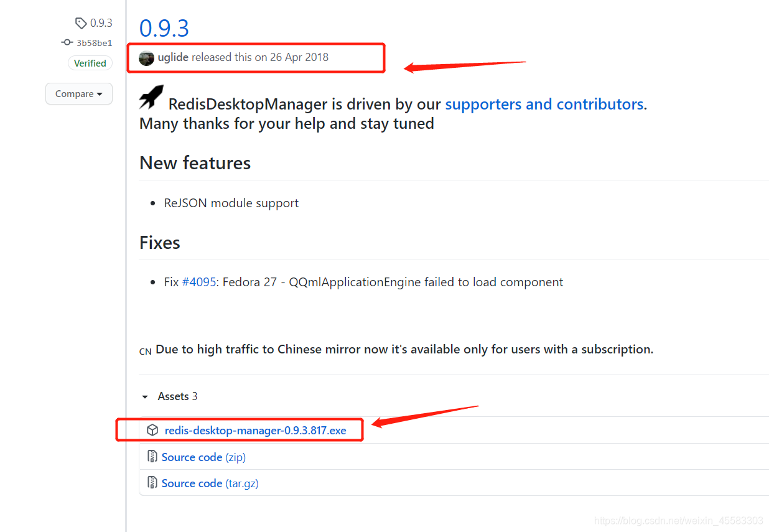The width and height of the screenshot is (769, 532).
Task: Download redis-desktop-manager-0.9.3.817.exe
Action: [255, 430]
